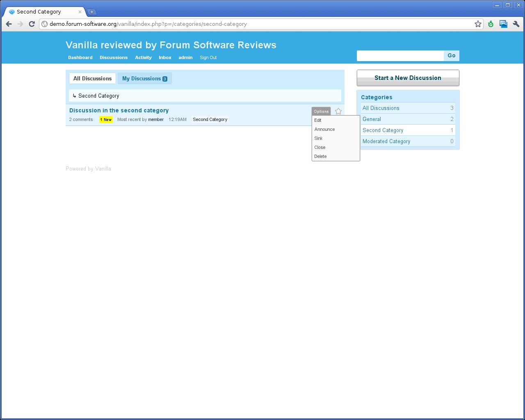Switch to the My Discussions tab
Screen dimensions: 525x420
point(144,78)
